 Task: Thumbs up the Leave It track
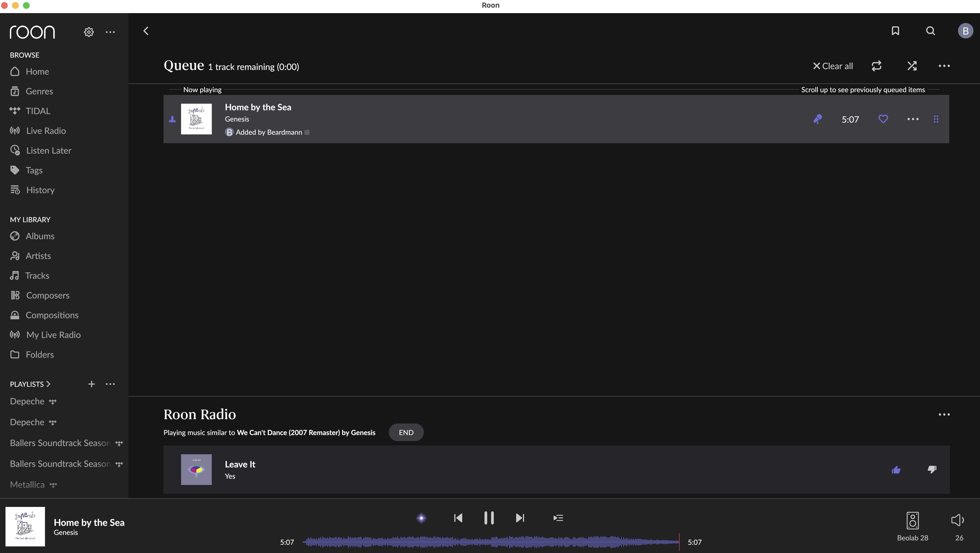[x=896, y=470]
